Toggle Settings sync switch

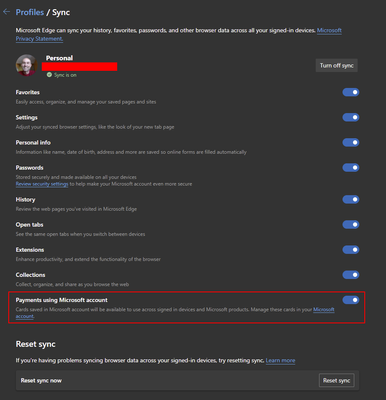(351, 117)
